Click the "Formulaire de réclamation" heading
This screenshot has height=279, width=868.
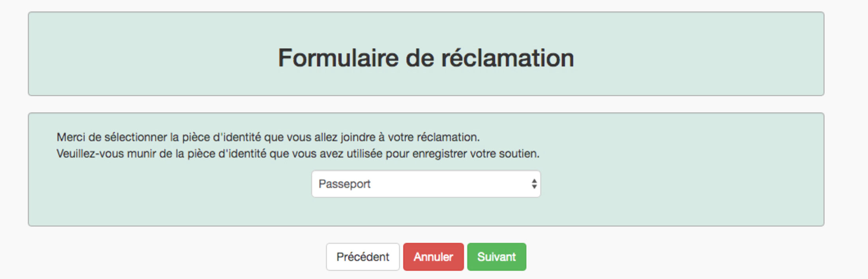(x=426, y=58)
